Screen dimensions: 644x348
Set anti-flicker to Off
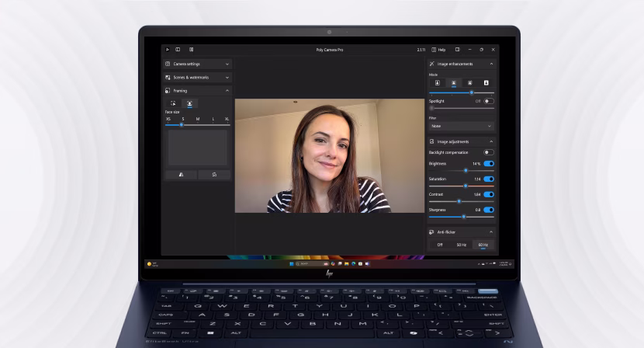point(439,245)
